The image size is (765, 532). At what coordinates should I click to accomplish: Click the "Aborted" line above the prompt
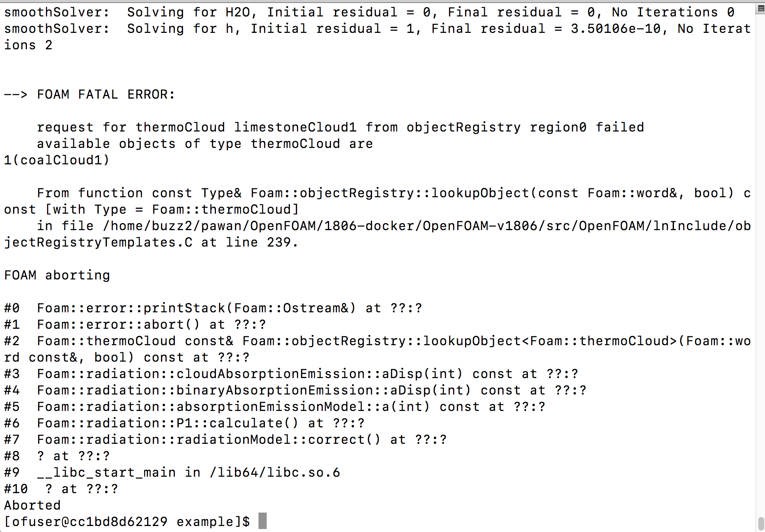pyautogui.click(x=32, y=505)
